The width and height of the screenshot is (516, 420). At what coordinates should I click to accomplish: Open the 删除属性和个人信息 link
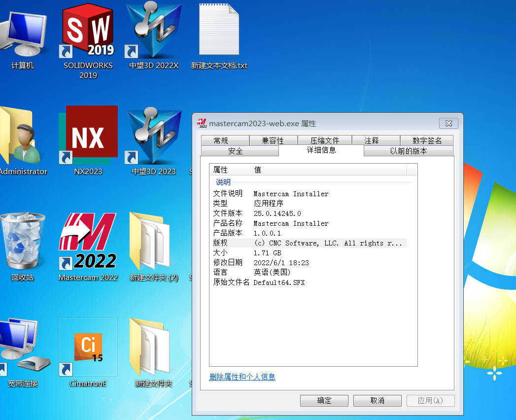(242, 376)
